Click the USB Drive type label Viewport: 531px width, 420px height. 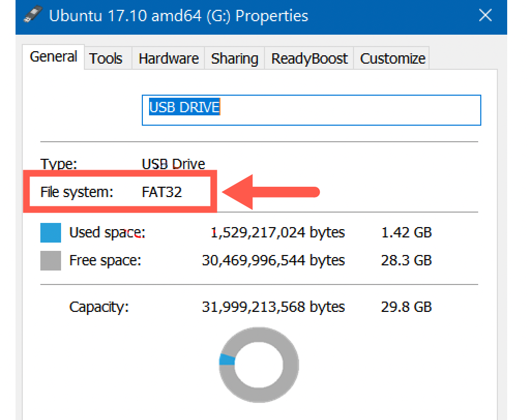(x=173, y=164)
